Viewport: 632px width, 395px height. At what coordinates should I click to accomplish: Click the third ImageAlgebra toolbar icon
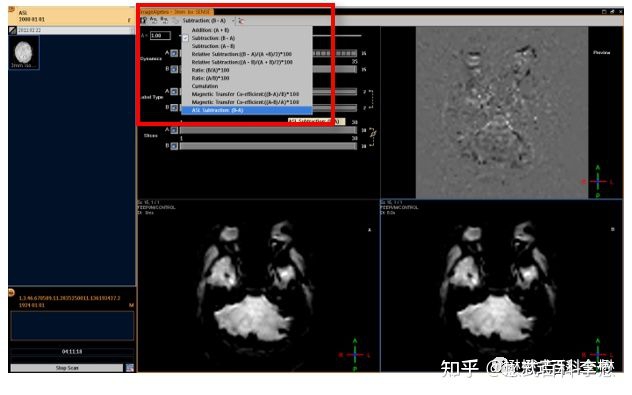pos(164,20)
